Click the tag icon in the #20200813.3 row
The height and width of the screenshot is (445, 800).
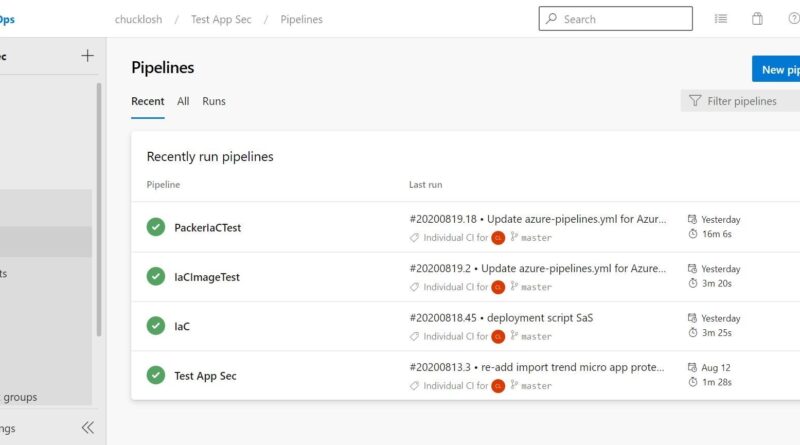coord(414,386)
